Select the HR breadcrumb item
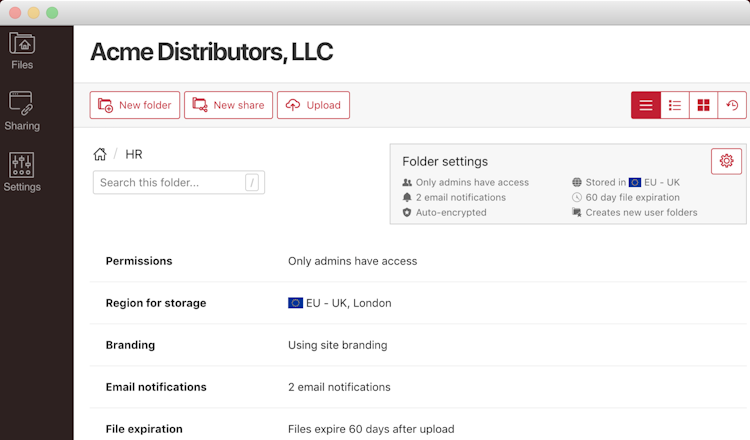This screenshot has height=440, width=750. (x=134, y=154)
